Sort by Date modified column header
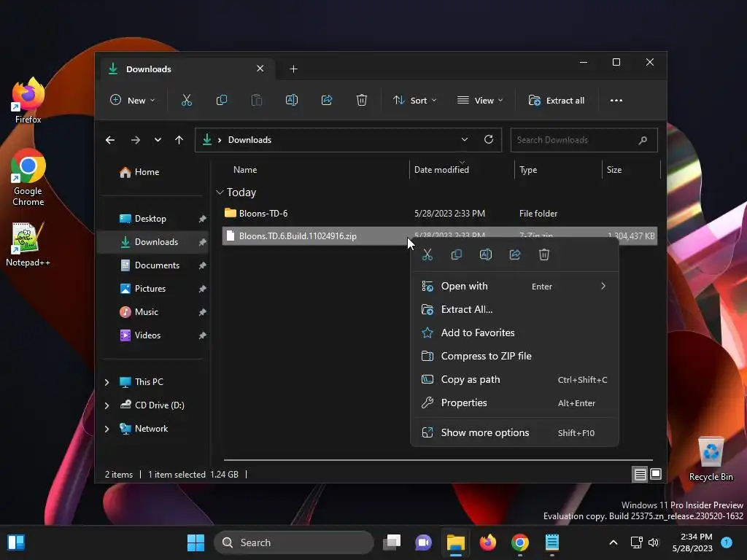This screenshot has width=747, height=560. 441,170
